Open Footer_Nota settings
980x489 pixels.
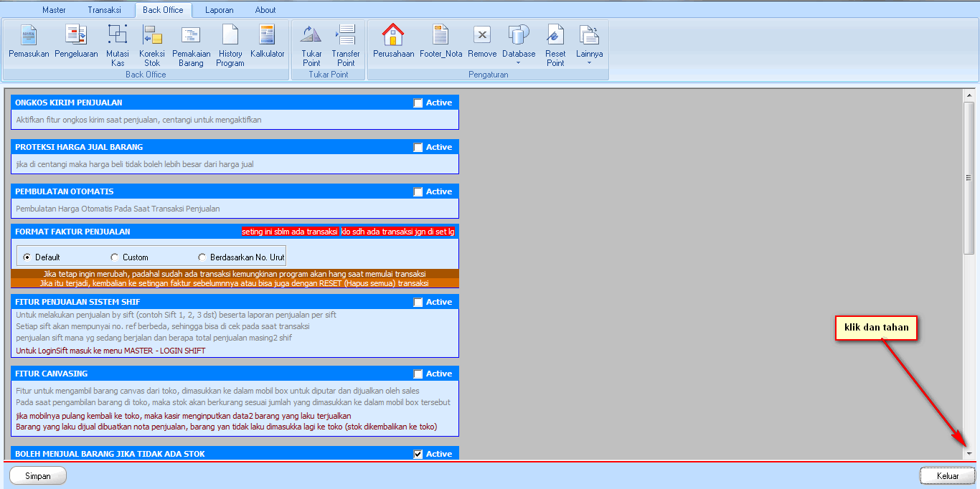(x=441, y=42)
